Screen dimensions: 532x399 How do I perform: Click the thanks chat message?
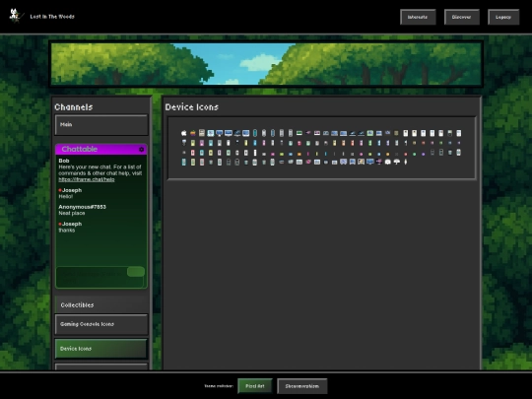point(67,230)
